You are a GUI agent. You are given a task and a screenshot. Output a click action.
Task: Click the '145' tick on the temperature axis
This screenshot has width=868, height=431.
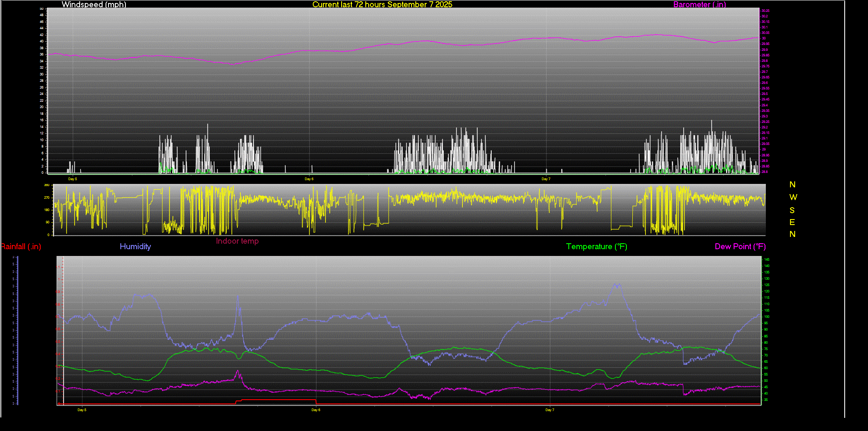click(x=767, y=259)
